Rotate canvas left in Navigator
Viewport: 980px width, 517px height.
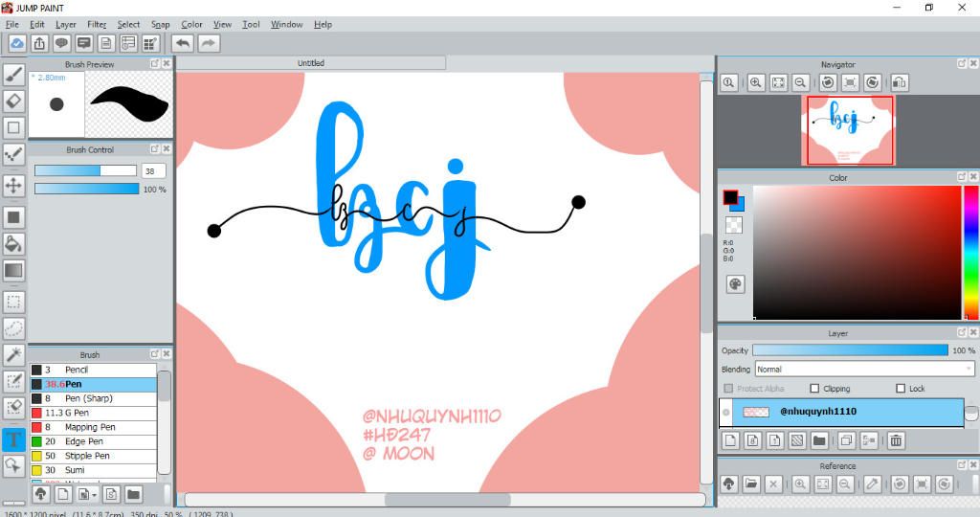point(828,82)
